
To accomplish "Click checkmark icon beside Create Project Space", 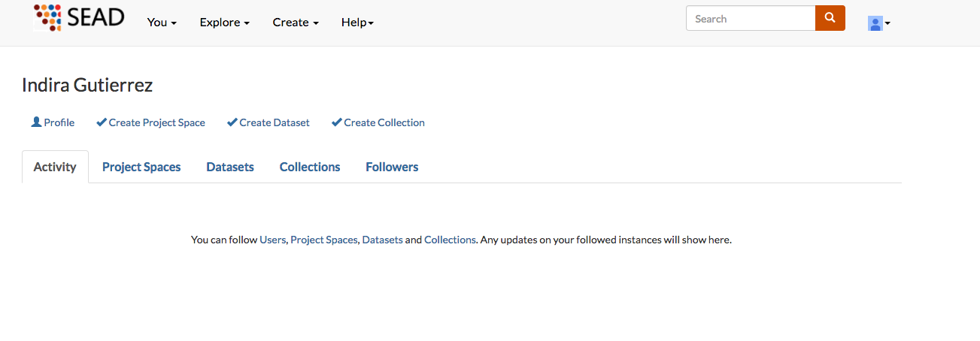I will coord(102,122).
